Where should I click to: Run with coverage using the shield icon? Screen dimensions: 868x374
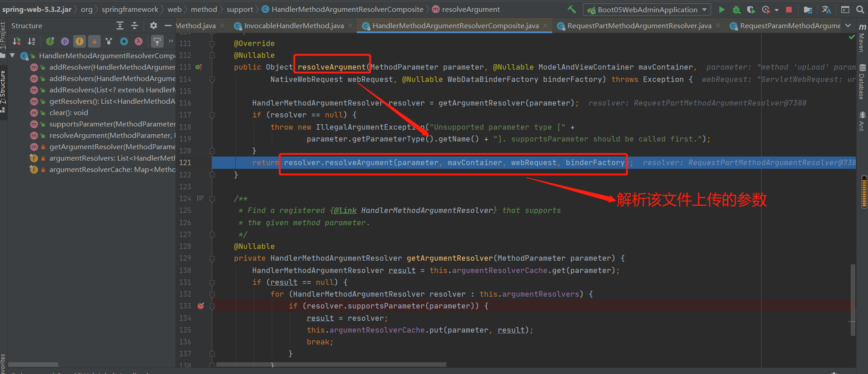751,10
